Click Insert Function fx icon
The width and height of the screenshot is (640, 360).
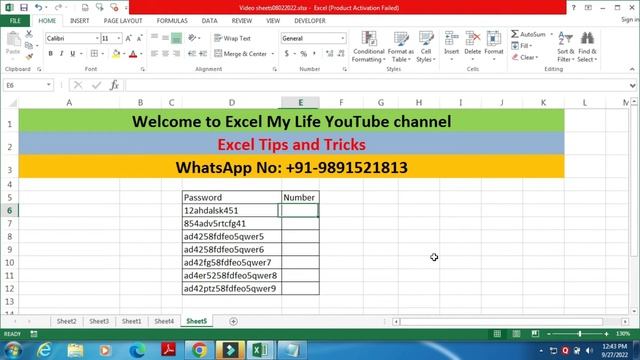(x=114, y=85)
